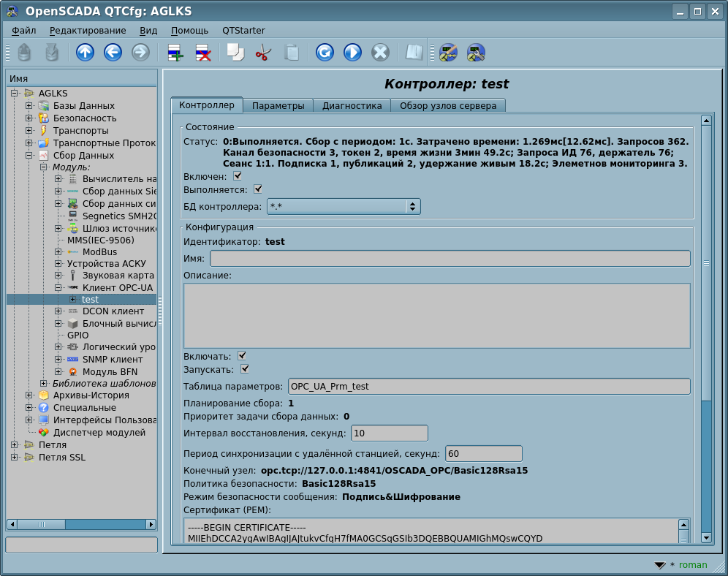Expand the 'Архивы-История' tree node
The width and height of the screenshot is (728, 576).
click(x=29, y=395)
